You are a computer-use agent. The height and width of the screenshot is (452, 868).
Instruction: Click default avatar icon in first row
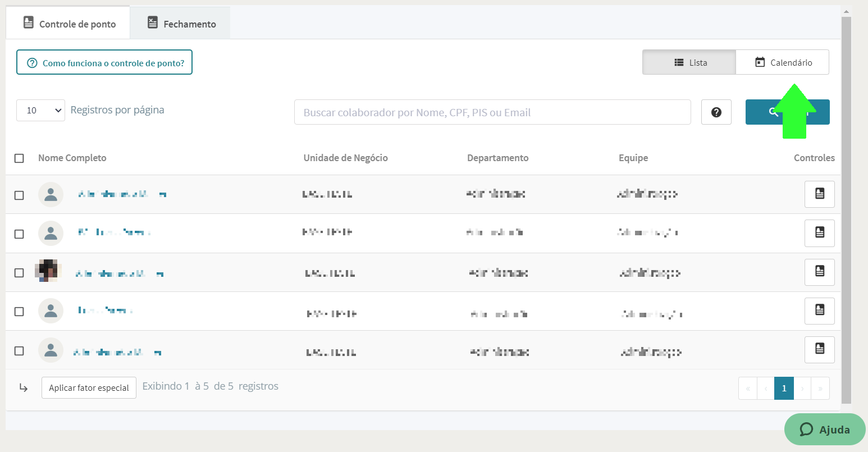51,194
